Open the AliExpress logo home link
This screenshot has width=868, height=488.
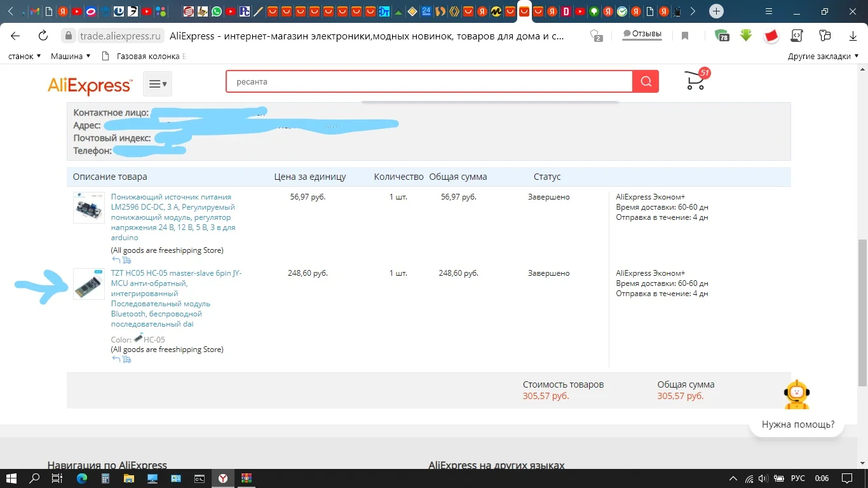pyautogui.click(x=90, y=85)
